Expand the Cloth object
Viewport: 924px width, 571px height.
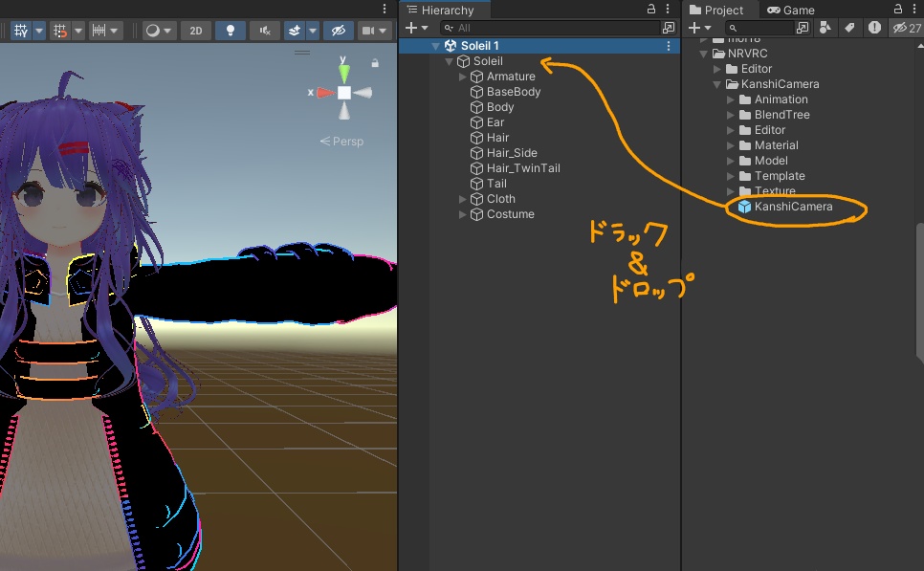[463, 199]
